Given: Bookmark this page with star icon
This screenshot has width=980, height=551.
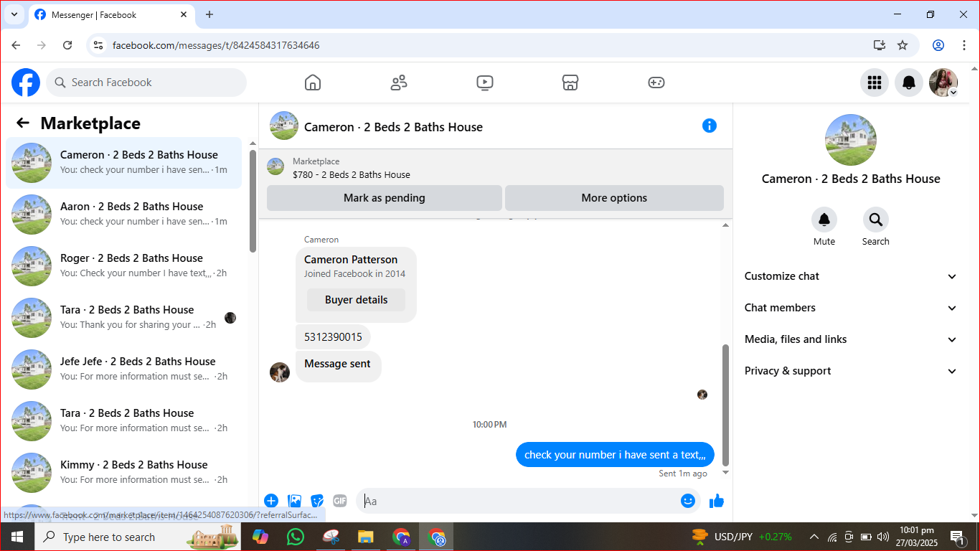Looking at the screenshot, I should point(903,45).
